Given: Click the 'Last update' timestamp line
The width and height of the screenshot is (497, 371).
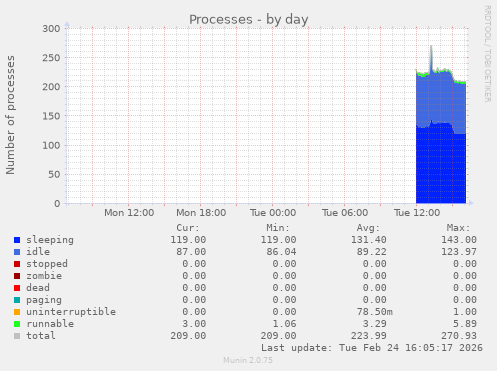Looking at the screenshot, I should pyautogui.click(x=372, y=348).
